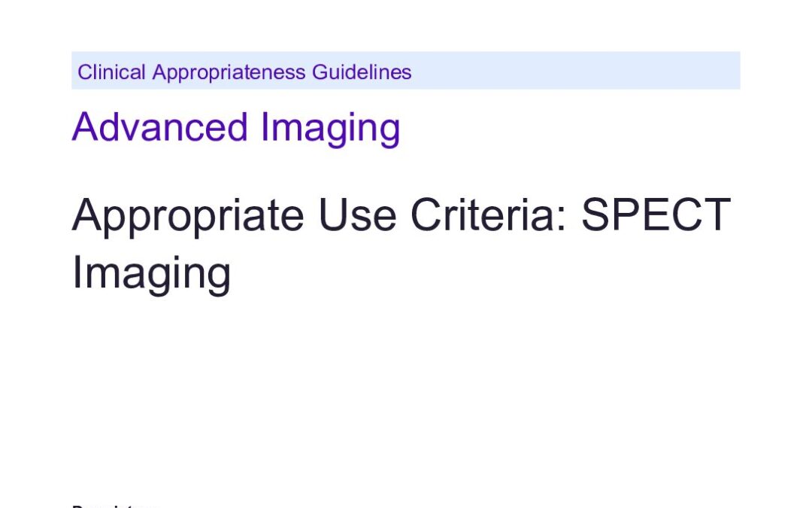
Task: Click the "Advanced Imaging" purple heading
Action: coord(236,126)
